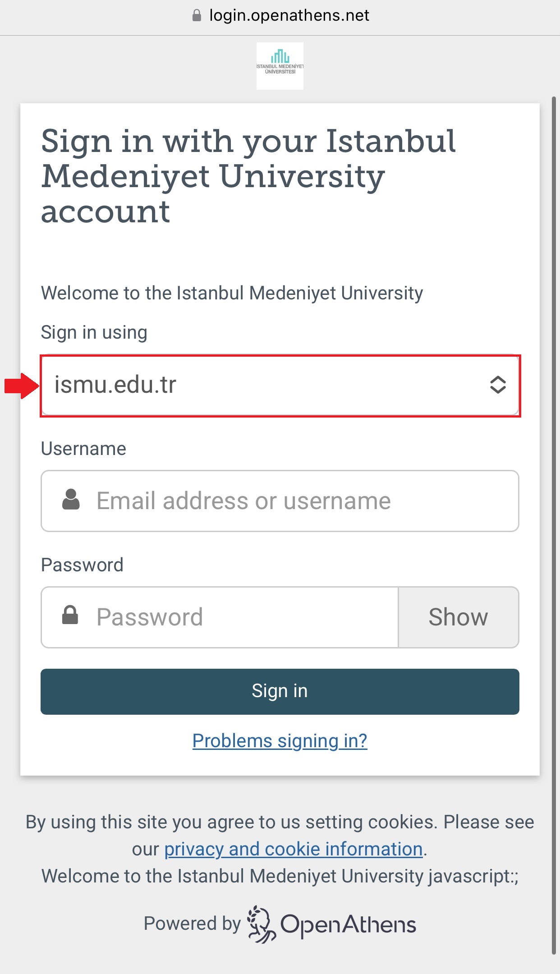Open the Problems signing in? link
This screenshot has width=560, height=974.
point(280,741)
